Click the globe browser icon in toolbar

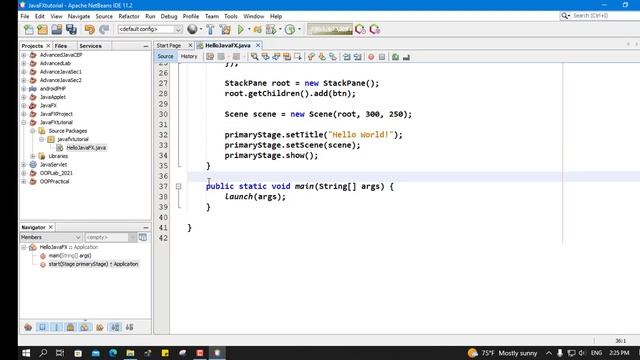(x=192, y=29)
